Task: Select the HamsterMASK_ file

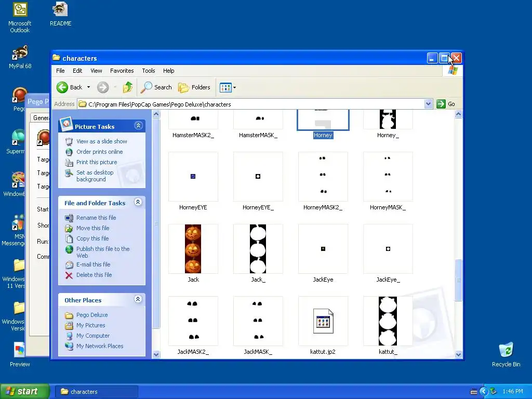Action: (258, 119)
